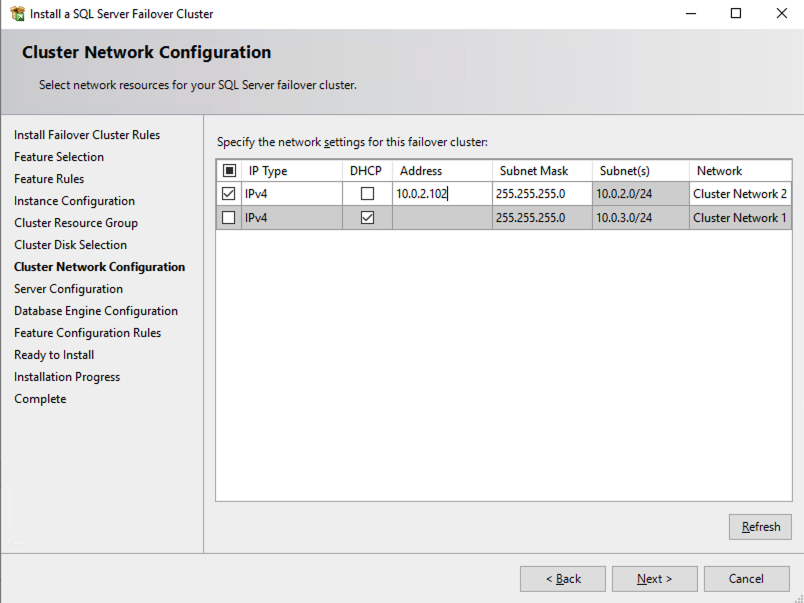Click the Subnet Mask column header
The image size is (804, 603).
[x=534, y=171]
